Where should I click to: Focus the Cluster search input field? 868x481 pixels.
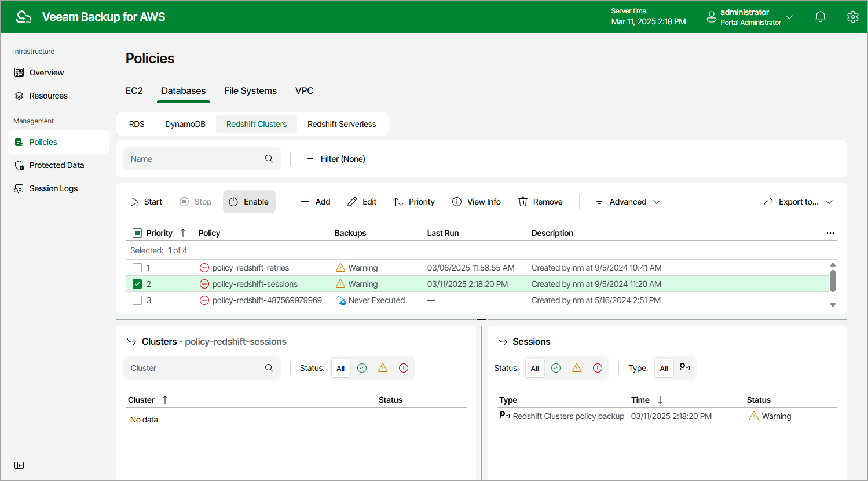[202, 368]
